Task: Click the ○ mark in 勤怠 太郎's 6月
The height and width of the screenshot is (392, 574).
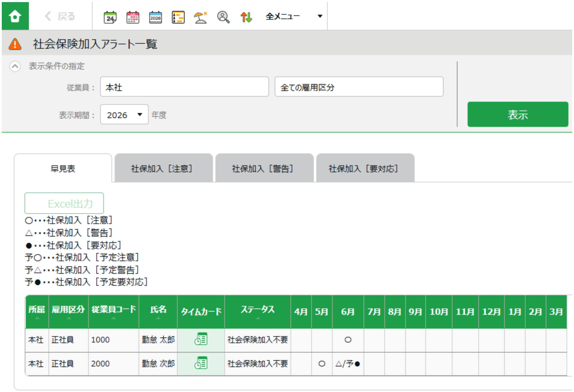Action: 348,340
